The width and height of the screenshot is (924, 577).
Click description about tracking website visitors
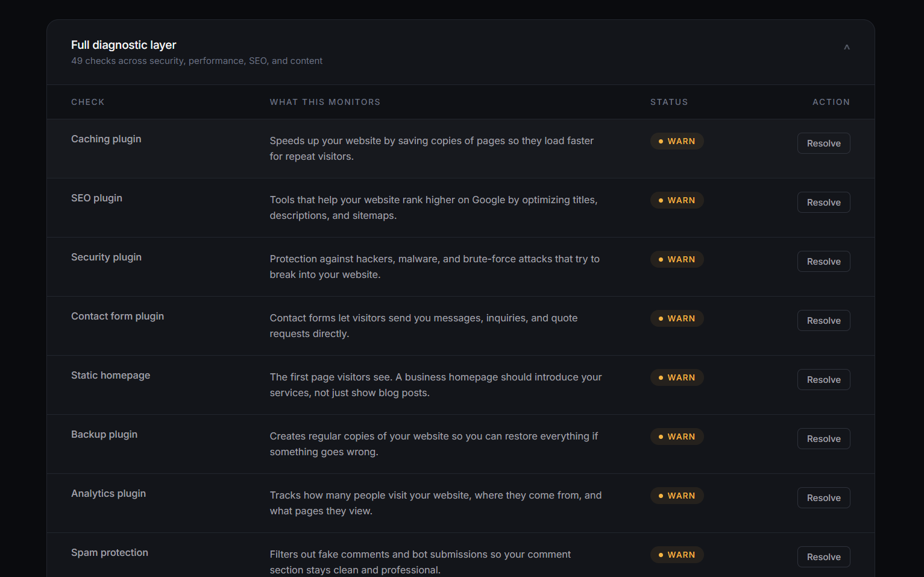point(436,503)
